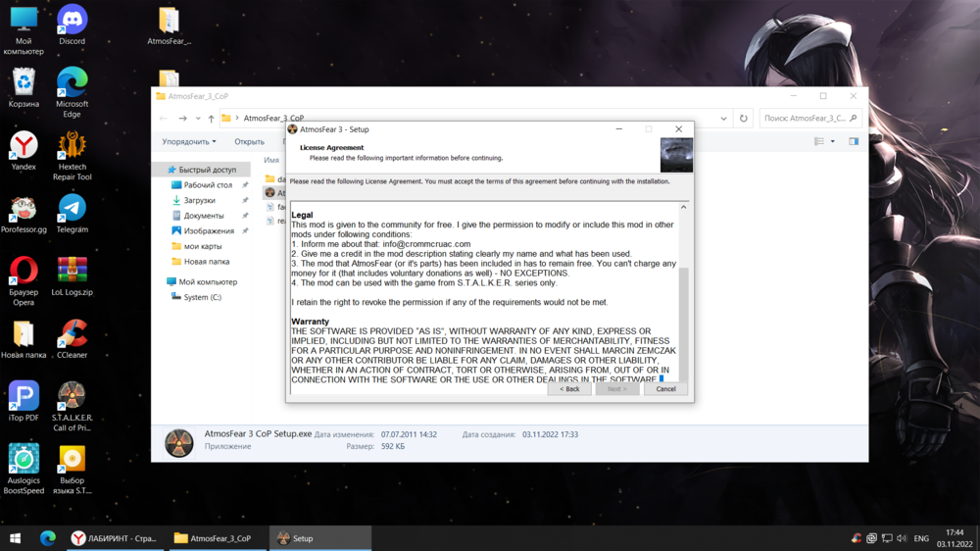
Task: Open the view options dropdown arrow
Action: point(833,142)
